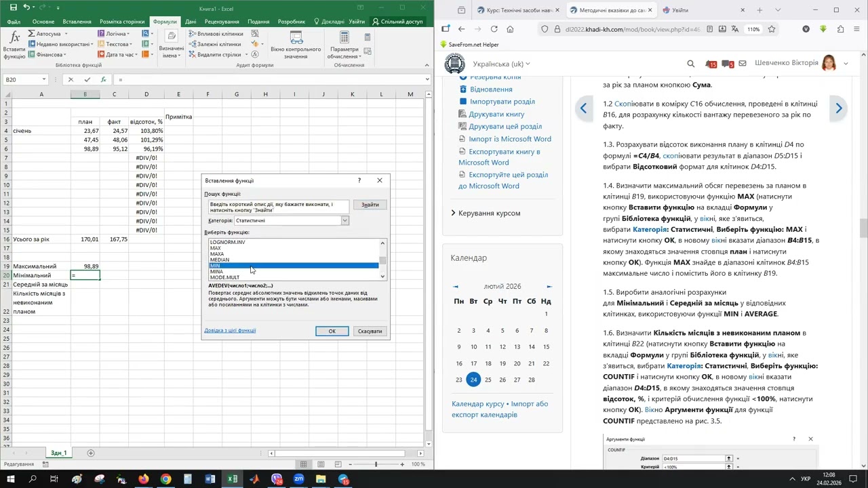
Task: Open the Українська (uk) language dropdown
Action: (501, 64)
